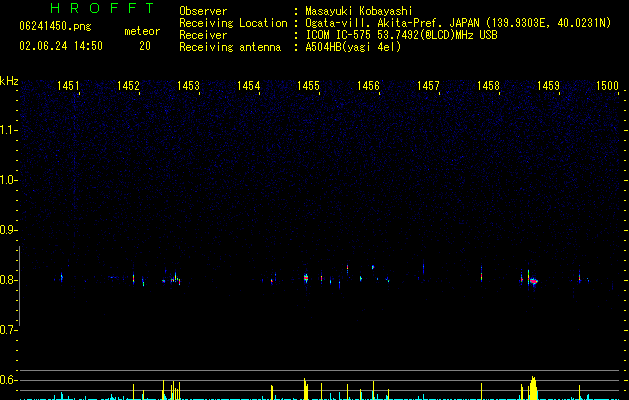Click the Receiving Location value text
The width and height of the screenshot is (629, 400).
coord(458,23)
